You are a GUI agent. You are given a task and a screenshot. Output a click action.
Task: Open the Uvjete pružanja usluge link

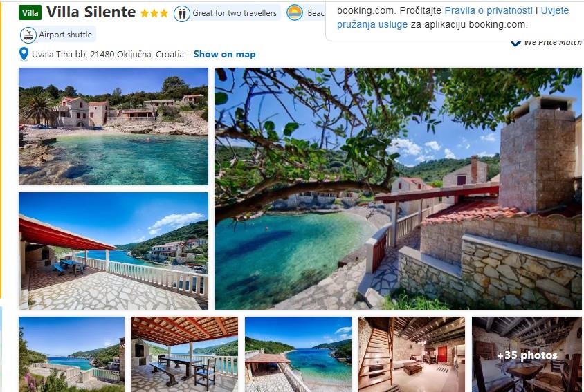point(453,17)
